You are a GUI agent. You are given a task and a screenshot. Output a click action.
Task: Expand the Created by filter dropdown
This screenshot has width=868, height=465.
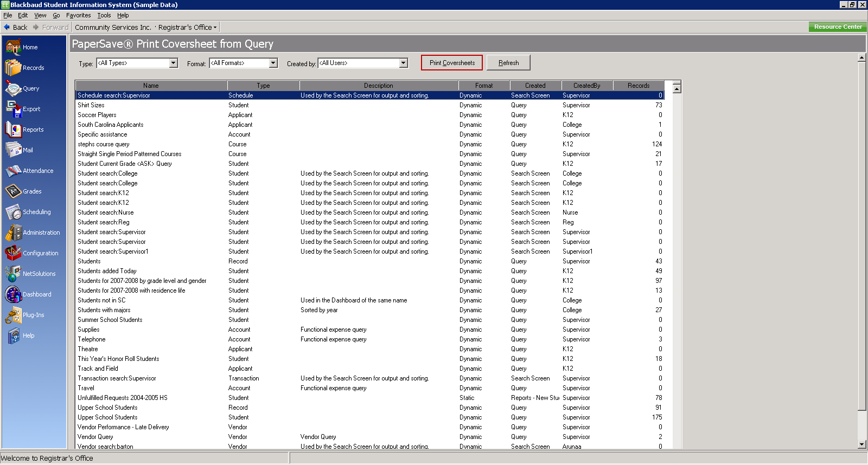coord(404,63)
